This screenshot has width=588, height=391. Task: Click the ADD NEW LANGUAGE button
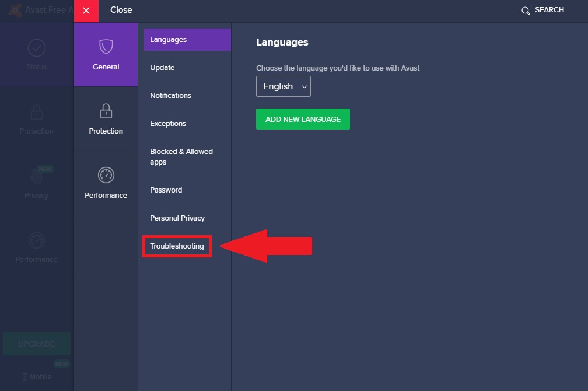303,118
